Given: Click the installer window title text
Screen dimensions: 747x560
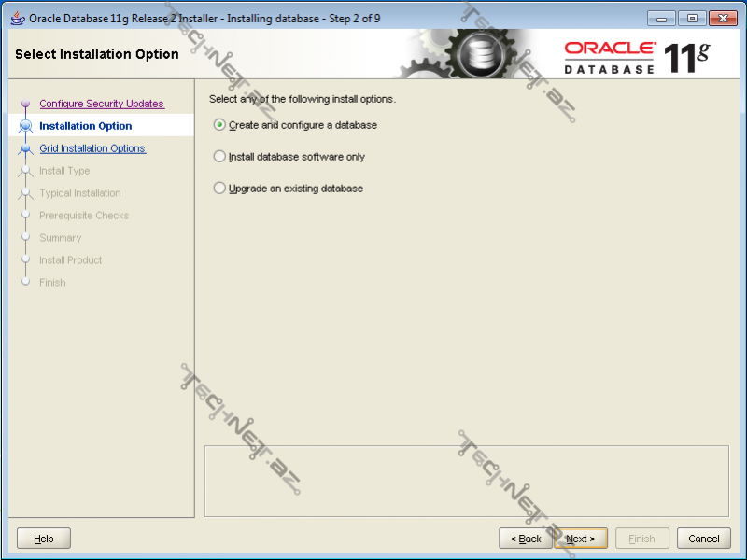Looking at the screenshot, I should 204,19.
